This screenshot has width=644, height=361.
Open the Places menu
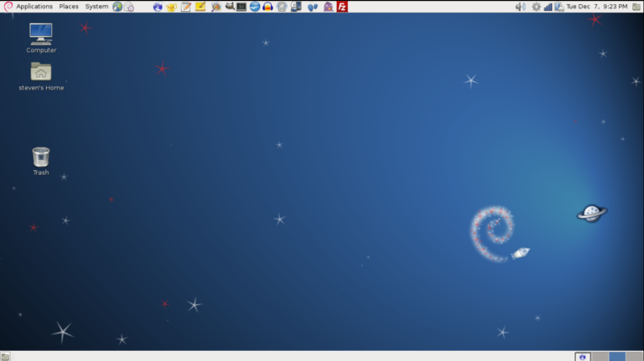tap(69, 6)
